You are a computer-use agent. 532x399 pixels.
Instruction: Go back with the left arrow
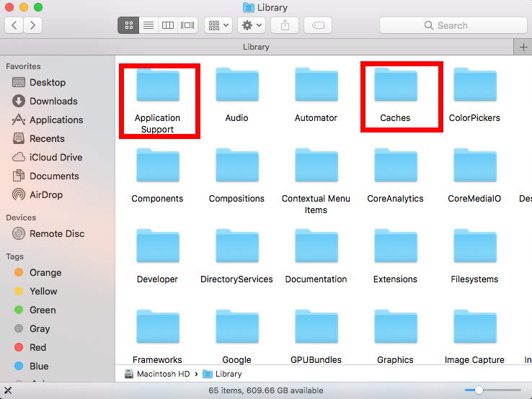point(14,25)
